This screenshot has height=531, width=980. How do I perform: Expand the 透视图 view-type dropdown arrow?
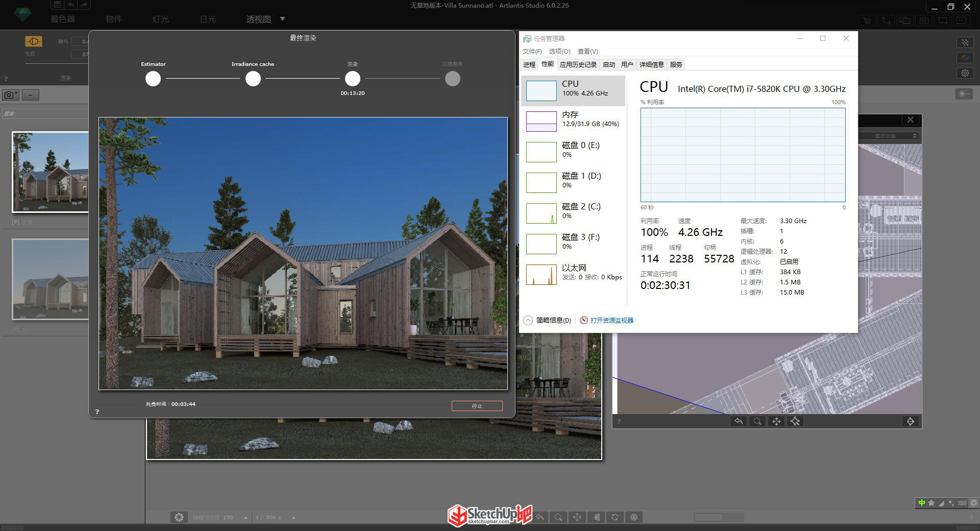click(282, 19)
